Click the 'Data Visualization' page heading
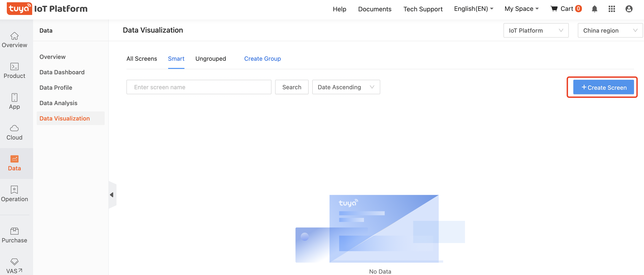The image size is (644, 275). pos(153,30)
